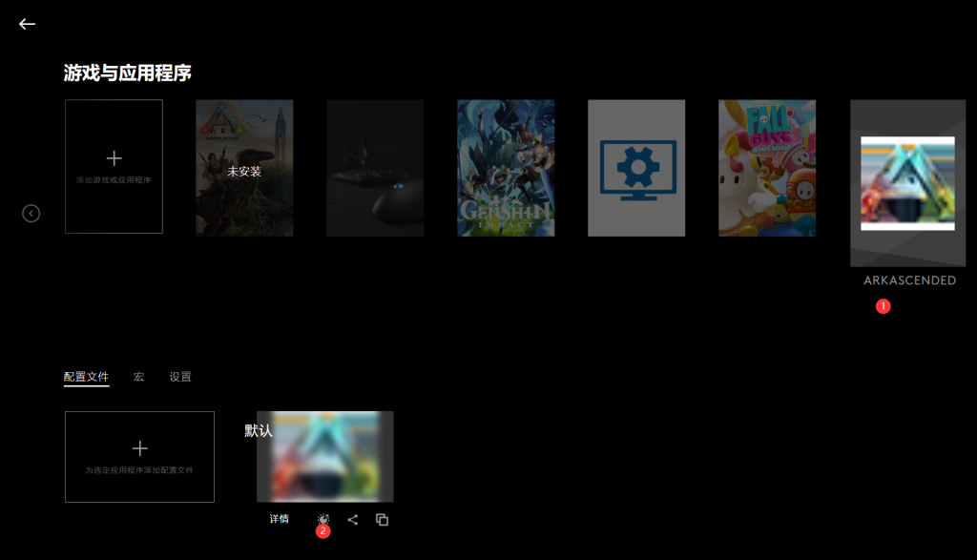Go back using the top-left arrow

click(27, 24)
